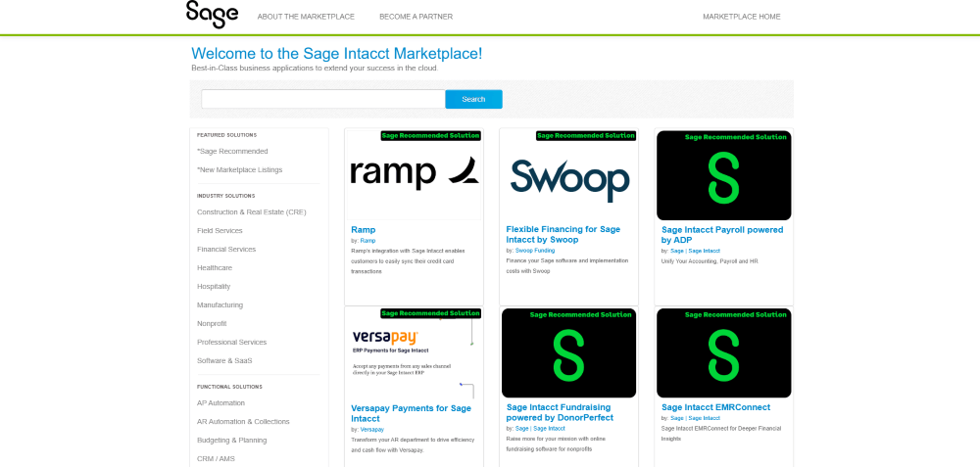This screenshot has height=467, width=980.
Task: Click the Sage Recommended Solution badge on Swoop
Action: [x=586, y=135]
